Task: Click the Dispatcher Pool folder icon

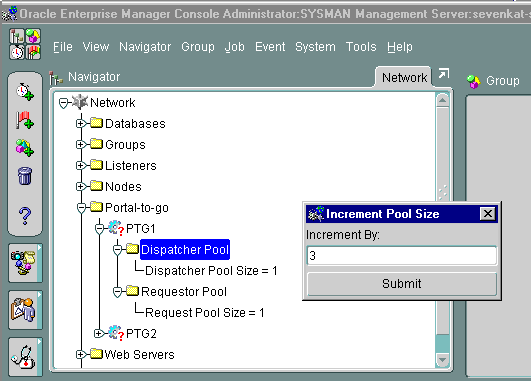Action: pyautogui.click(x=132, y=249)
